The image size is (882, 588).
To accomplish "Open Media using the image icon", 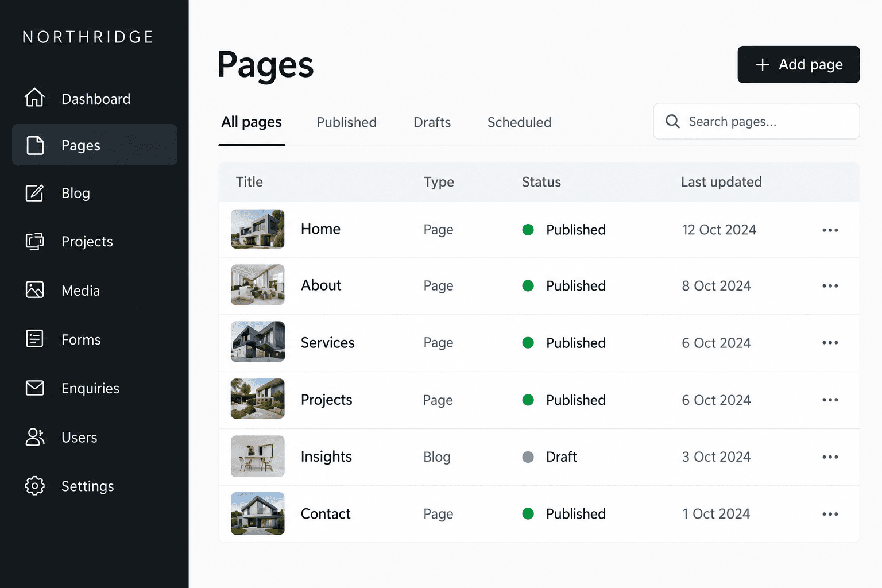I will [x=34, y=289].
